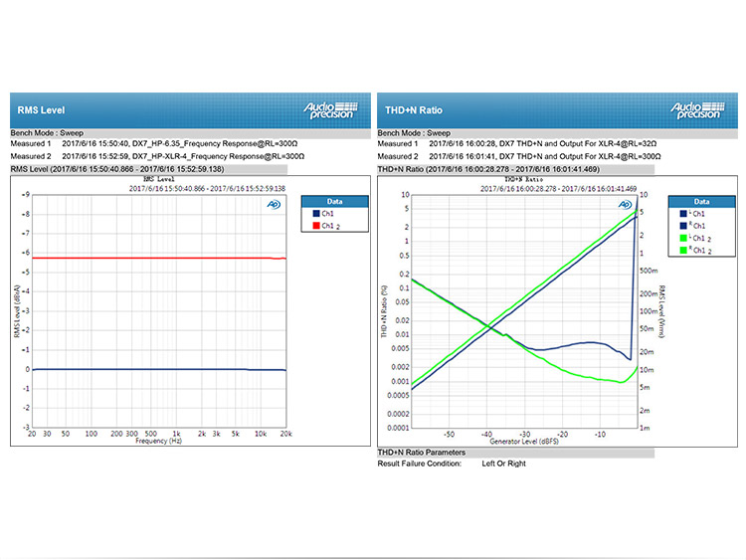This screenshot has width=746, height=560.
Task: Click the Left Or Right value
Action: tap(503, 464)
